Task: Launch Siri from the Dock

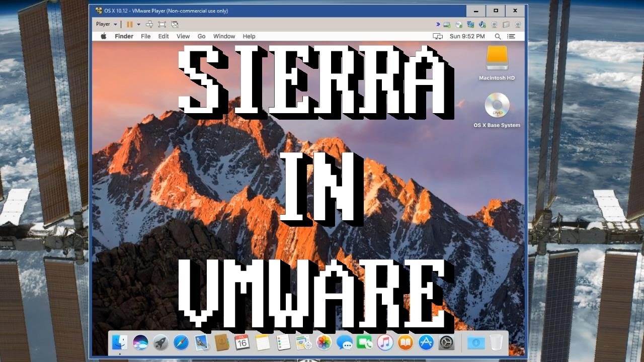Action: pyautogui.click(x=140, y=342)
